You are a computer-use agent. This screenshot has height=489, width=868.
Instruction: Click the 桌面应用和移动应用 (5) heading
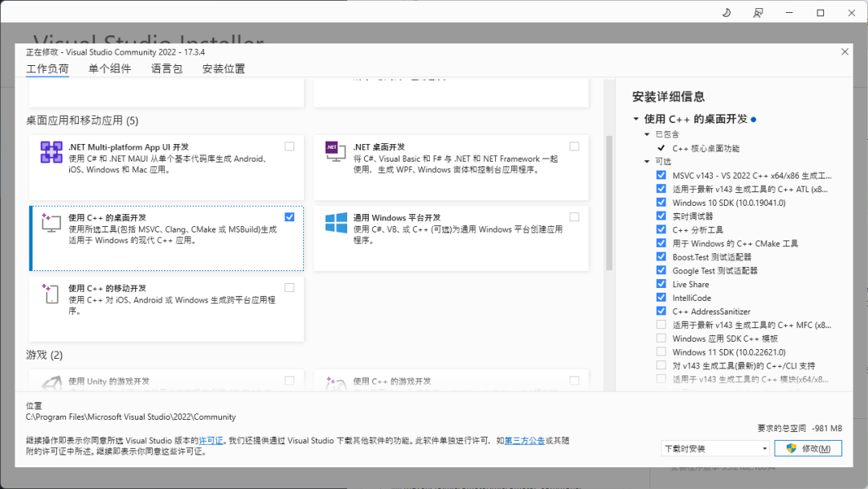(x=83, y=121)
